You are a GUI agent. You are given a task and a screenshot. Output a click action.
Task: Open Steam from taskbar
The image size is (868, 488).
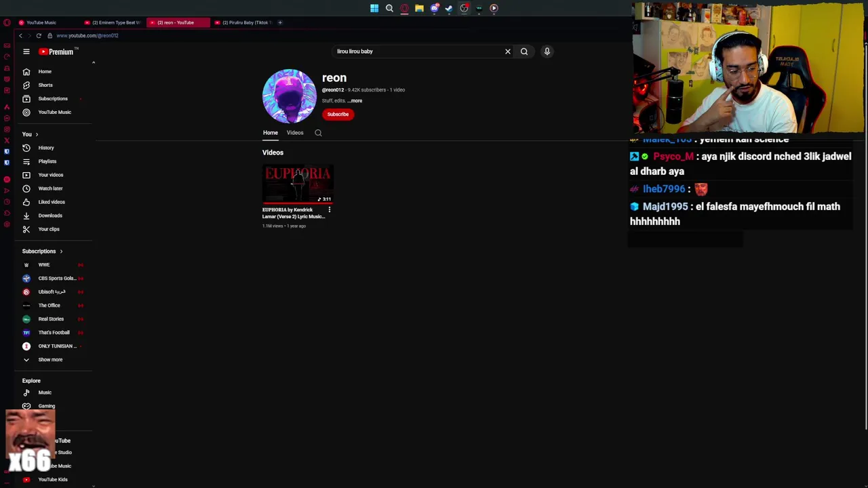click(449, 8)
